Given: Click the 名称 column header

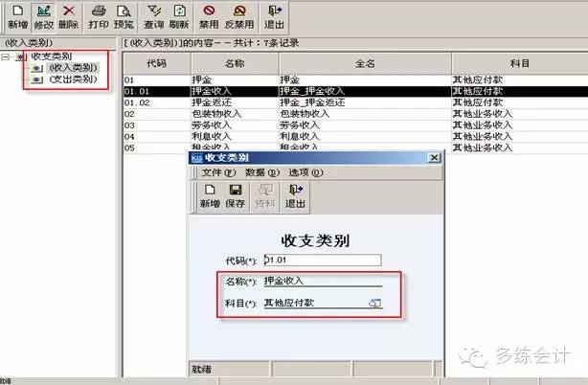Looking at the screenshot, I should tap(235, 63).
